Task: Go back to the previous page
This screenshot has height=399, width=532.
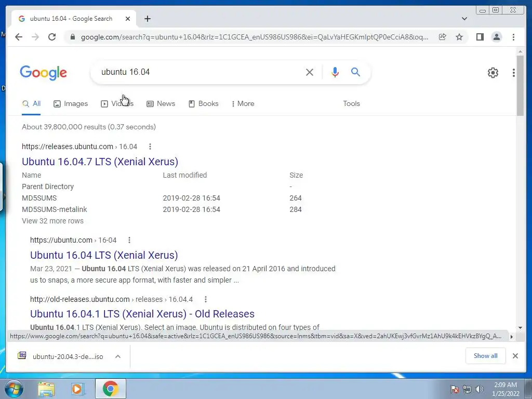Action: (19, 37)
